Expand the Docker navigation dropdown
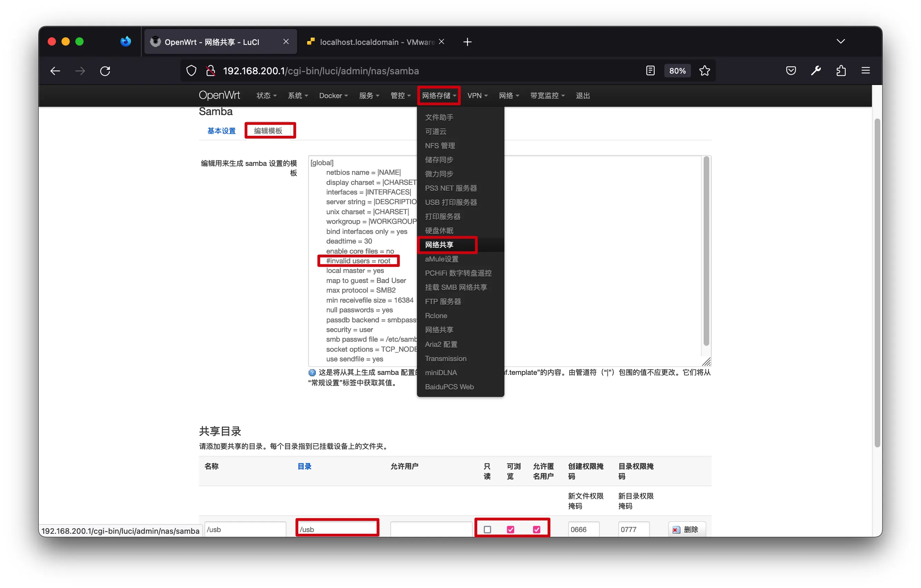 [x=333, y=96]
